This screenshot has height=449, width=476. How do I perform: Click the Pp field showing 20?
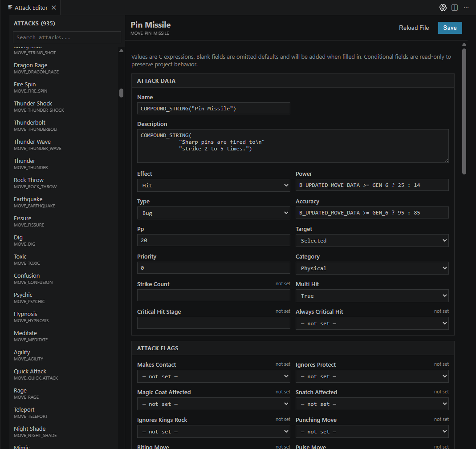coord(213,240)
